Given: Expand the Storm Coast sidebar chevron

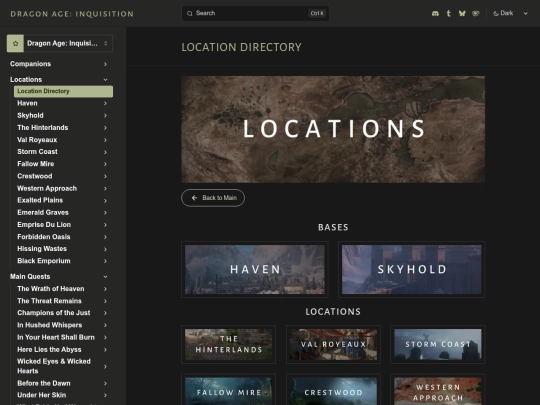Looking at the screenshot, I should tap(105, 152).
